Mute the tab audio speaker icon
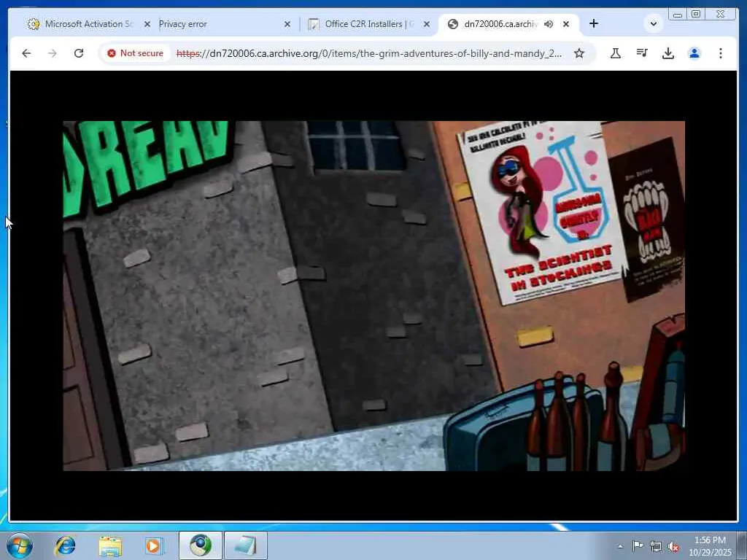The height and width of the screenshot is (560, 747). tap(549, 24)
